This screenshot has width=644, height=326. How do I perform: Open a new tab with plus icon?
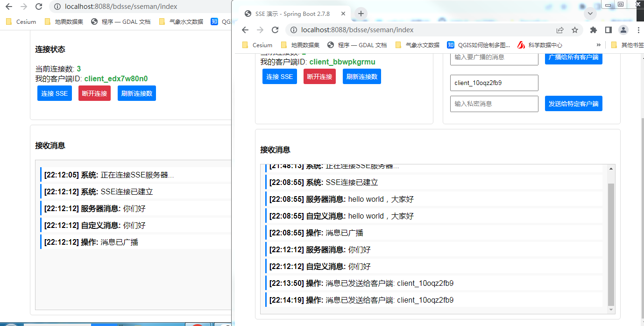(x=361, y=14)
